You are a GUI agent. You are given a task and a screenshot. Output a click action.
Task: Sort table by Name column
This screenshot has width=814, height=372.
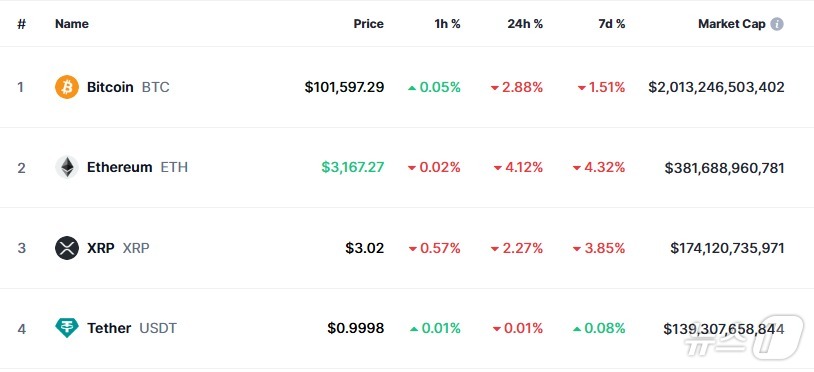click(x=72, y=24)
